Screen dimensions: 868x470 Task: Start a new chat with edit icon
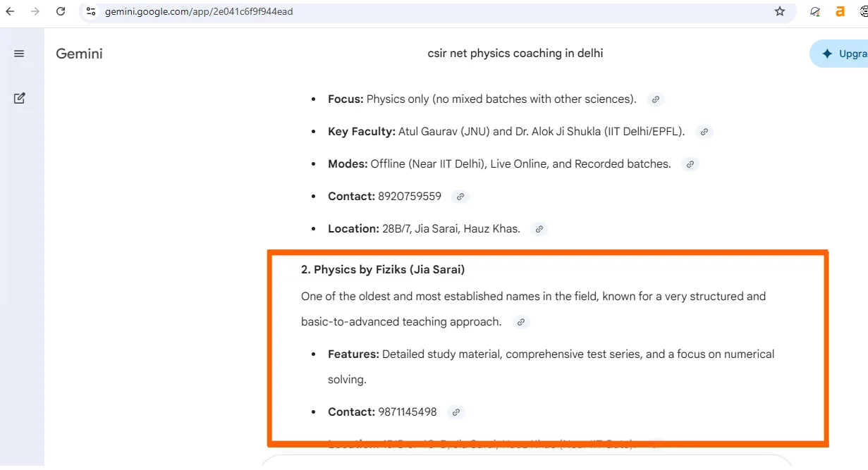point(19,98)
